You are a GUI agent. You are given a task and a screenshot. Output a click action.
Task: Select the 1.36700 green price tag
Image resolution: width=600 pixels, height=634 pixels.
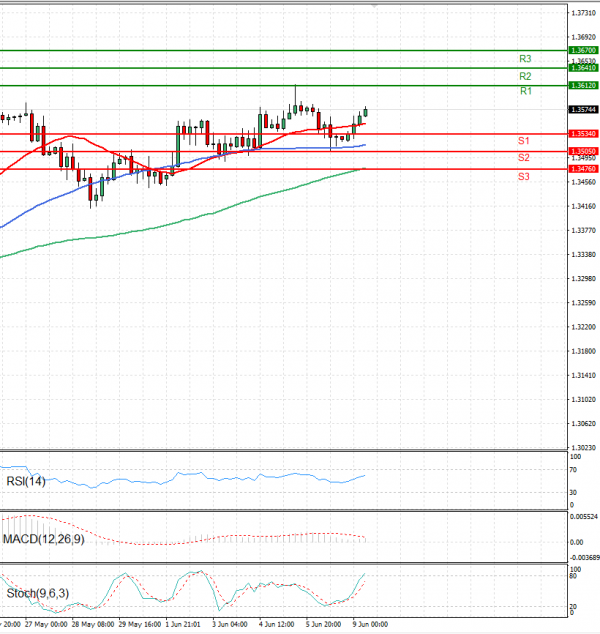tap(583, 51)
